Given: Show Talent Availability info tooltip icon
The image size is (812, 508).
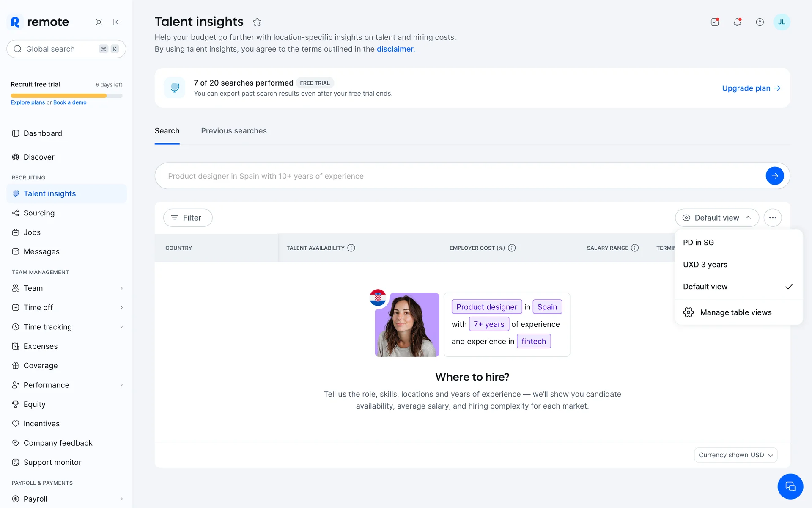Looking at the screenshot, I should 351,248.
